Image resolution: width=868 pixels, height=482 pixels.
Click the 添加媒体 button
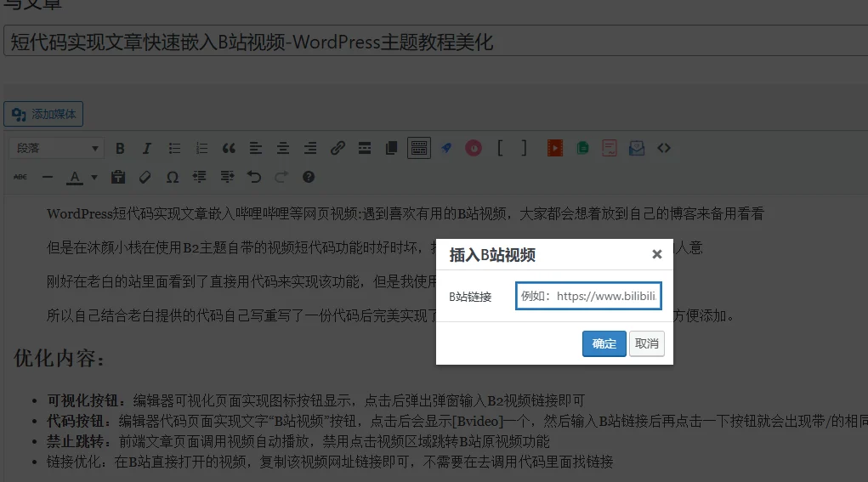(43, 114)
